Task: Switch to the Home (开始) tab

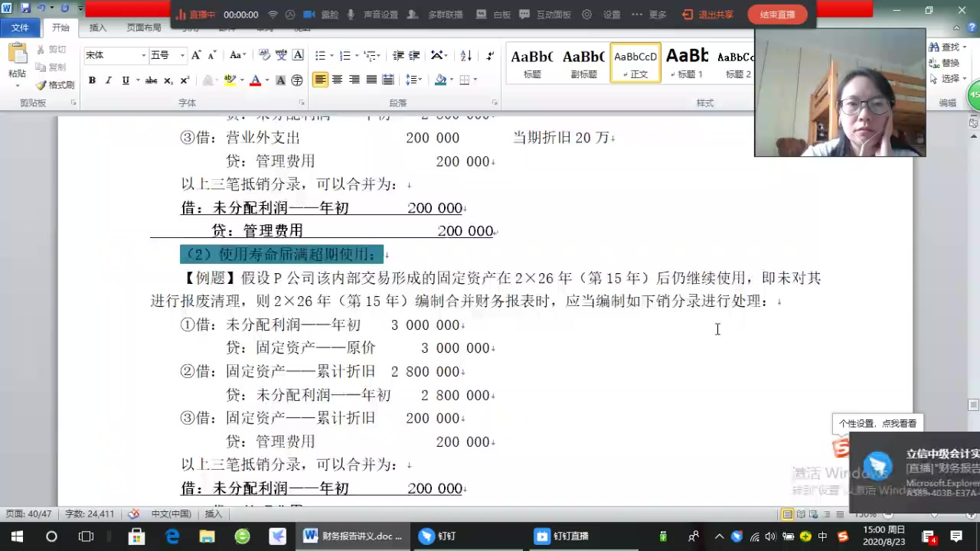Action: 60,28
